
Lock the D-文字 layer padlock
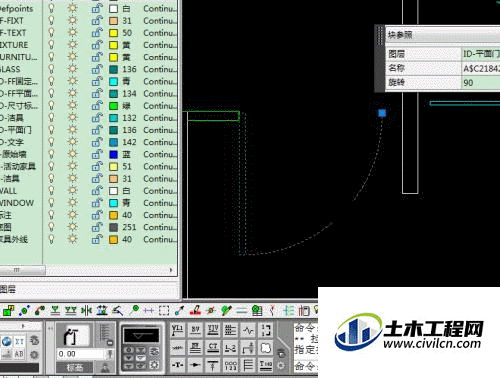pos(97,142)
